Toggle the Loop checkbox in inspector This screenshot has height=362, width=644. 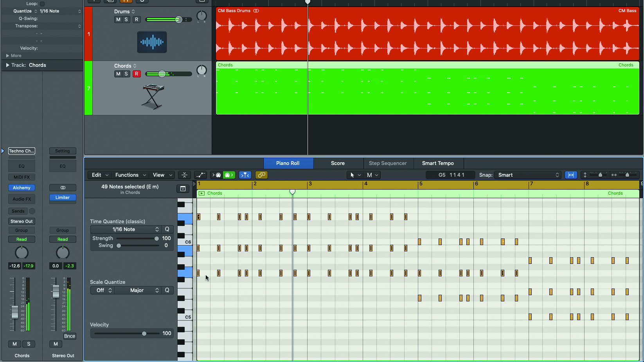[x=42, y=4]
